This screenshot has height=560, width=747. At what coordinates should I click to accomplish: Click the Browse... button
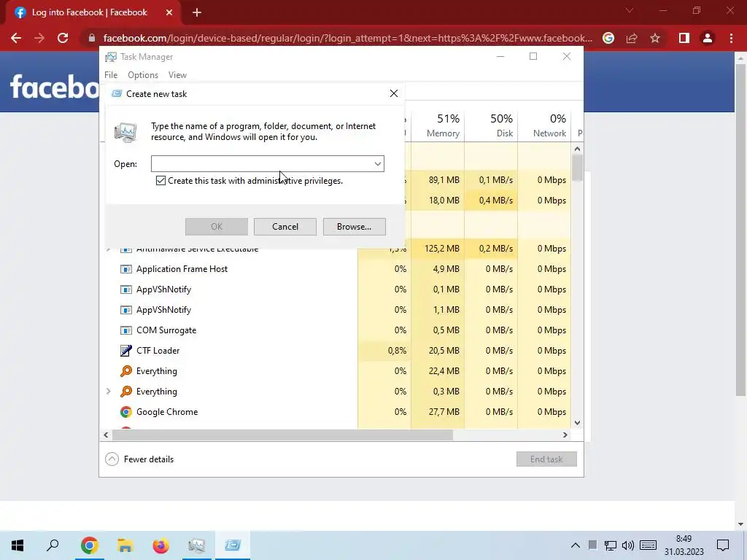point(354,227)
